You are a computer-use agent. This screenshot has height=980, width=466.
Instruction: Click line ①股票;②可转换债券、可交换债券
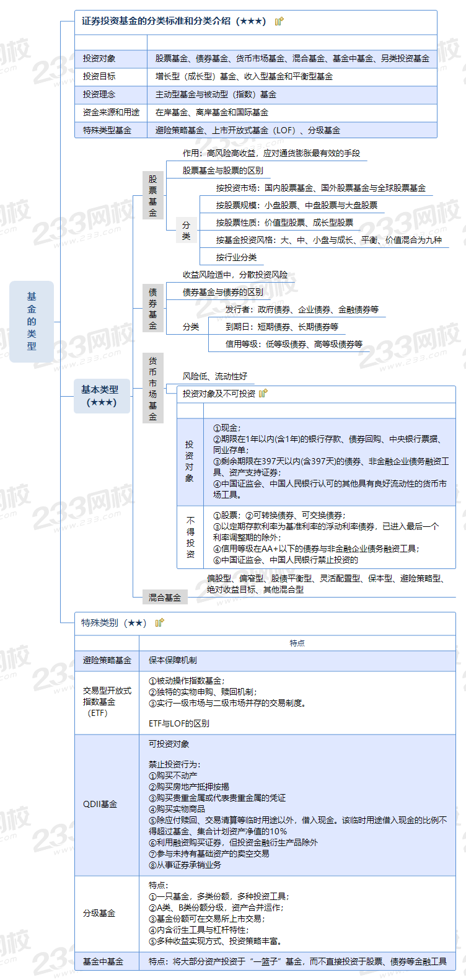tap(279, 515)
